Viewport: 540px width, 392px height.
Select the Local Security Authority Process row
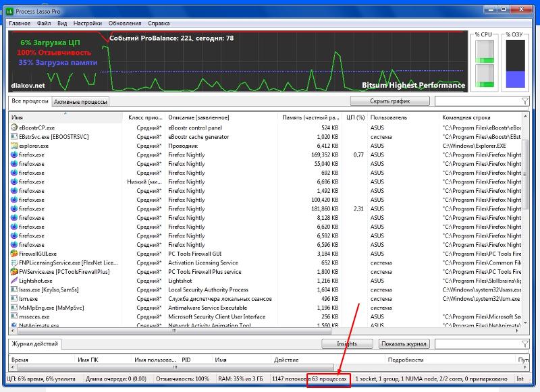click(x=265, y=290)
